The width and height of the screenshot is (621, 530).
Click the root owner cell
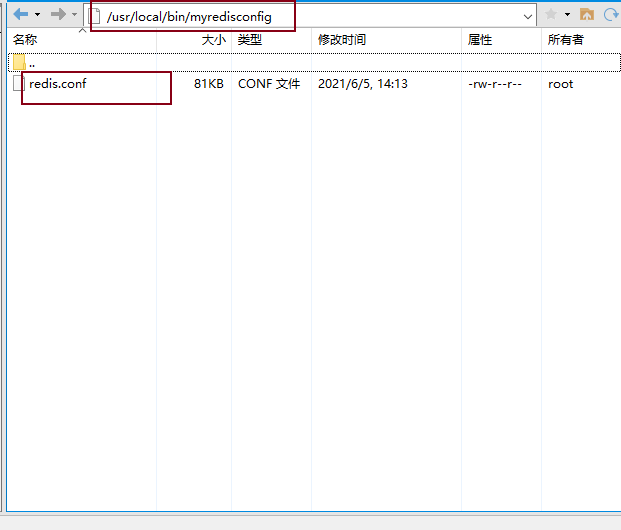560,84
